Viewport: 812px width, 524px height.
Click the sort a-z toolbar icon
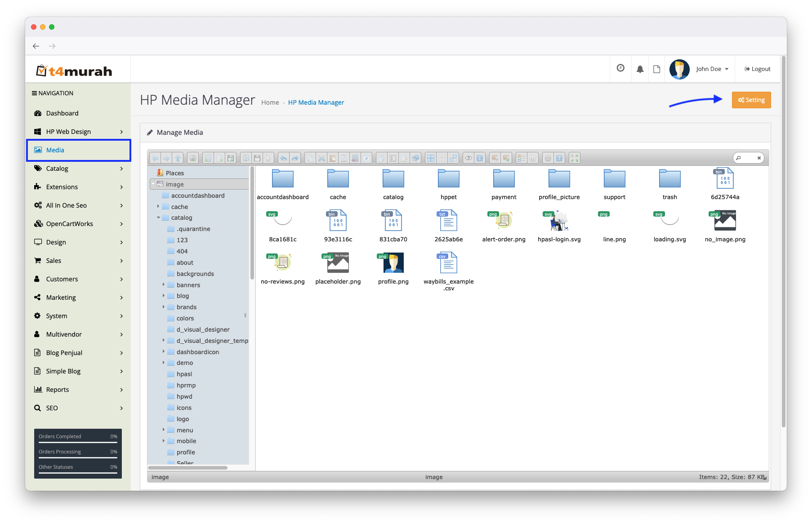(x=533, y=158)
